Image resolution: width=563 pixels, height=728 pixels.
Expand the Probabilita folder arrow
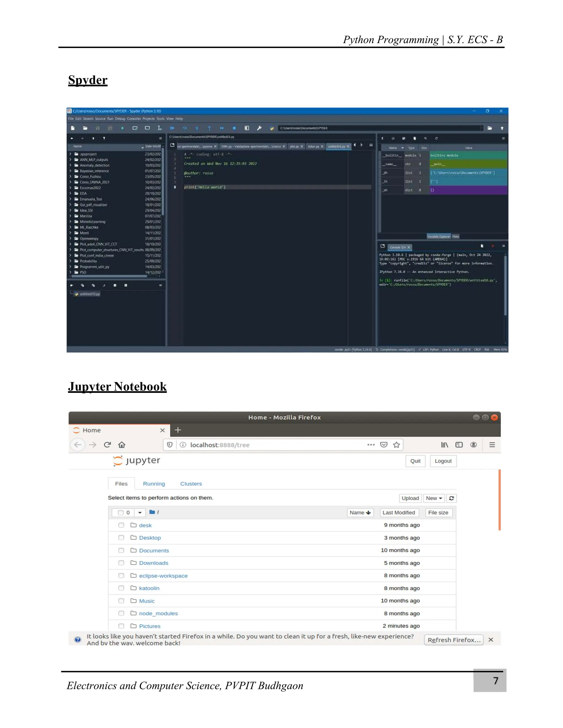click(x=70, y=261)
